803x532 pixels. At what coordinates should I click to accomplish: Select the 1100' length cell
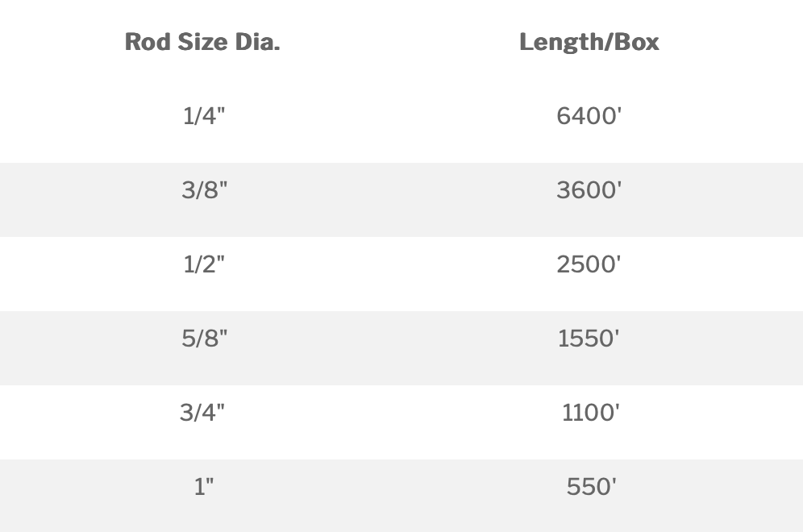click(591, 413)
